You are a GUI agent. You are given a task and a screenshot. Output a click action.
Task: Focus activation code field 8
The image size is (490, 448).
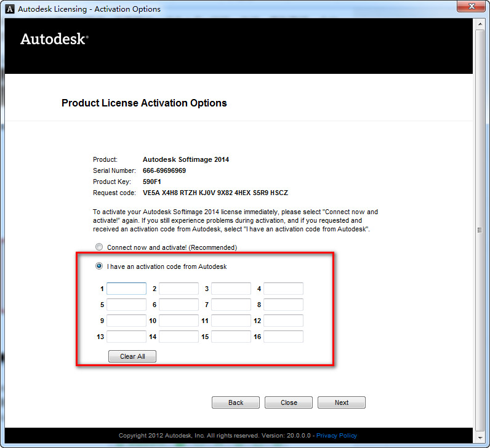[283, 305]
